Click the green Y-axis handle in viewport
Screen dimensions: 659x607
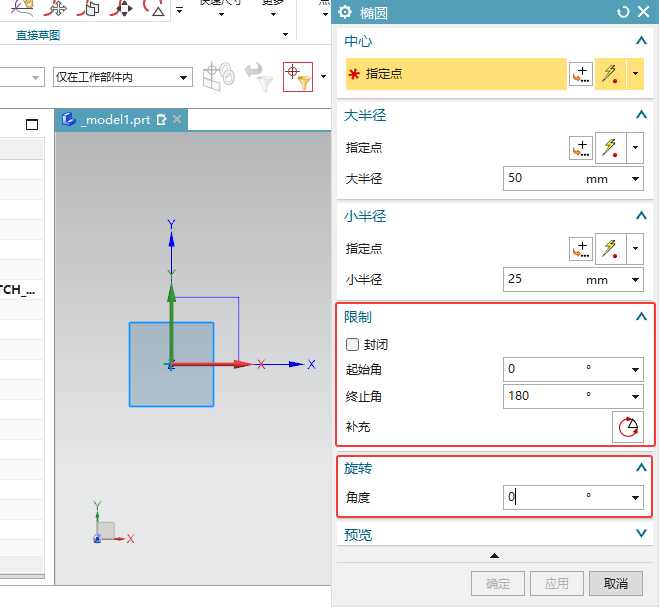(171, 323)
